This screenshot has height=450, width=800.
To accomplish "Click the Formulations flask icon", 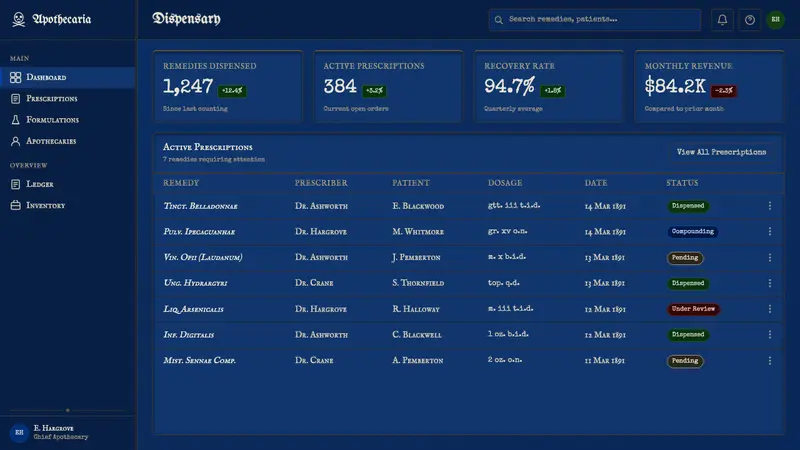I will 15,120.
